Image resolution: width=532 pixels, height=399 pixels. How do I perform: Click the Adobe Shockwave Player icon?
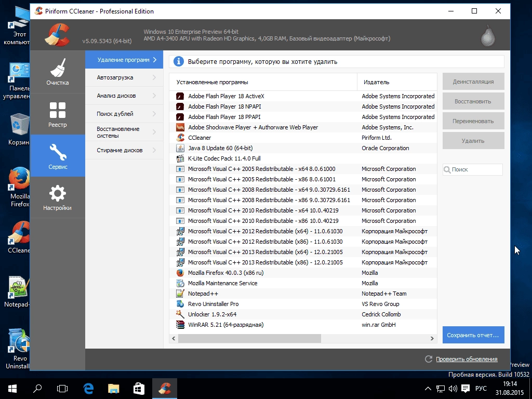[180, 127]
